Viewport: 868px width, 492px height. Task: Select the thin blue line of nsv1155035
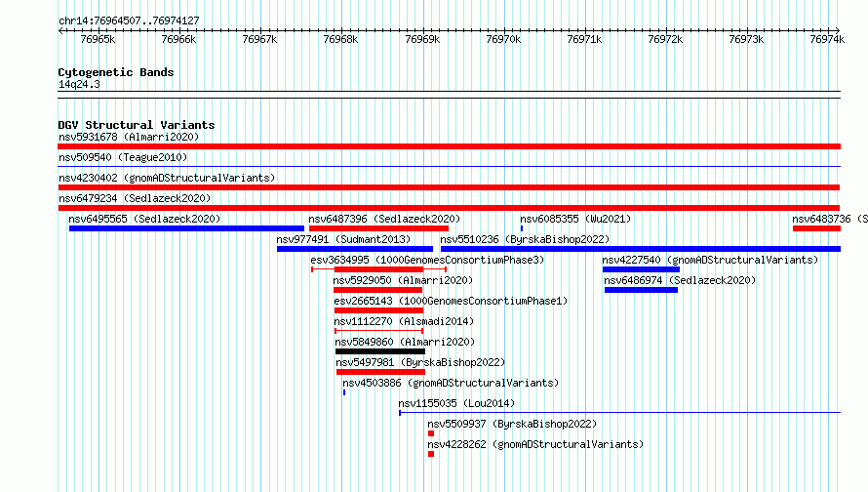point(620,413)
